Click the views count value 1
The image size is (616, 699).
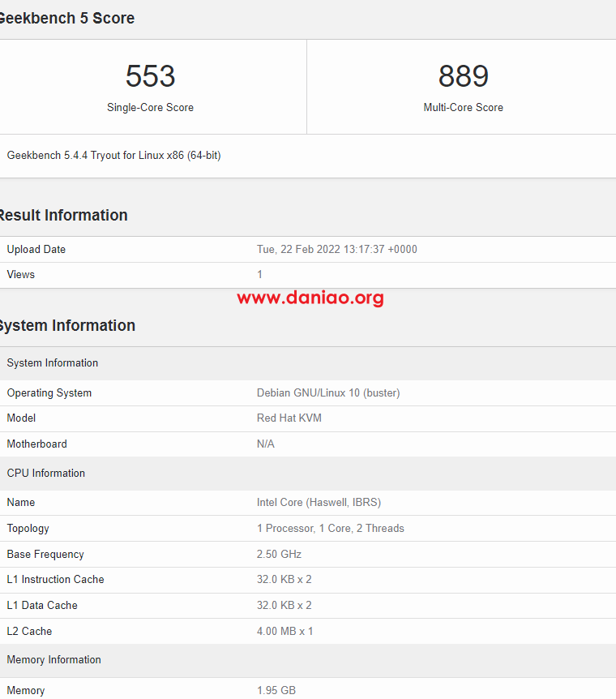[x=259, y=275]
